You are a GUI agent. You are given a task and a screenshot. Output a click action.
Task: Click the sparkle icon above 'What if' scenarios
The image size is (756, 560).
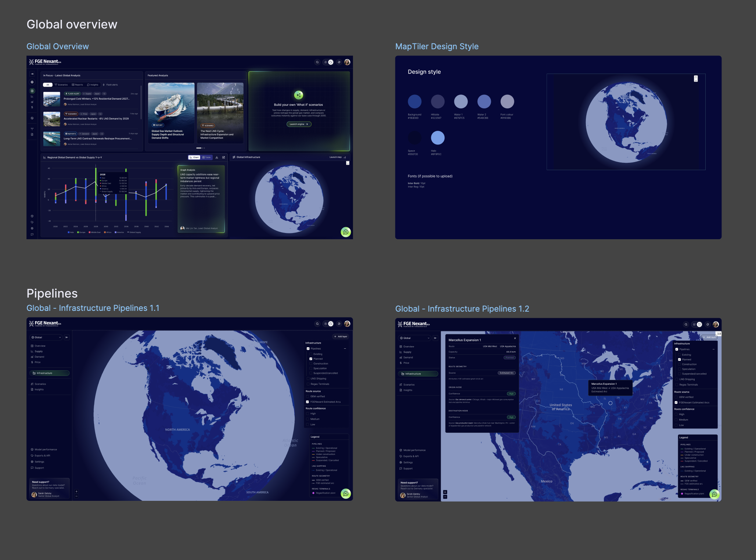(x=299, y=95)
